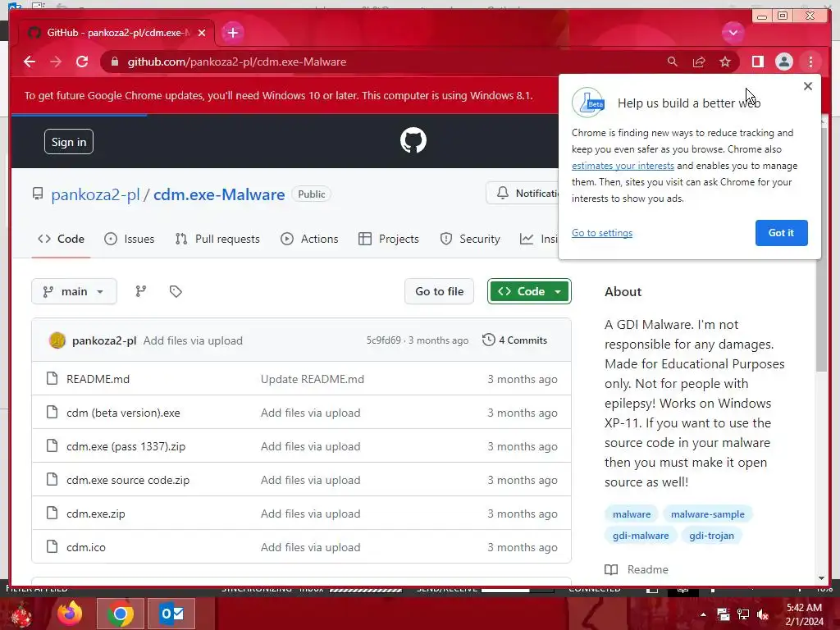
Task: Click the Chrome taskbar icon
Action: coord(120,614)
